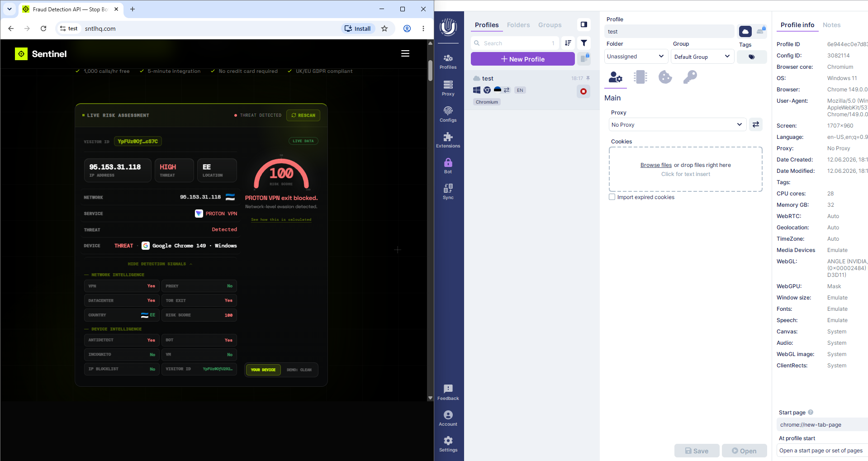Image resolution: width=868 pixels, height=461 pixels.
Task: Open Proxy section in the sidebar
Action: 448,88
